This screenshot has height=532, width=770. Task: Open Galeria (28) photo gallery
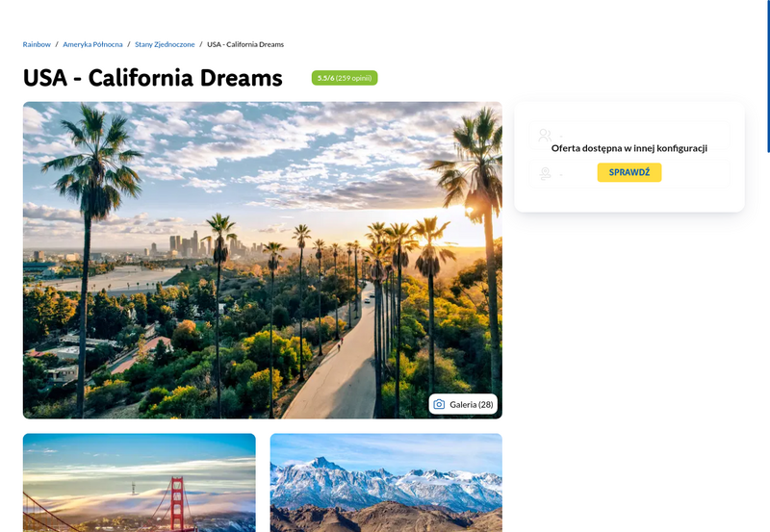pyautogui.click(x=463, y=404)
